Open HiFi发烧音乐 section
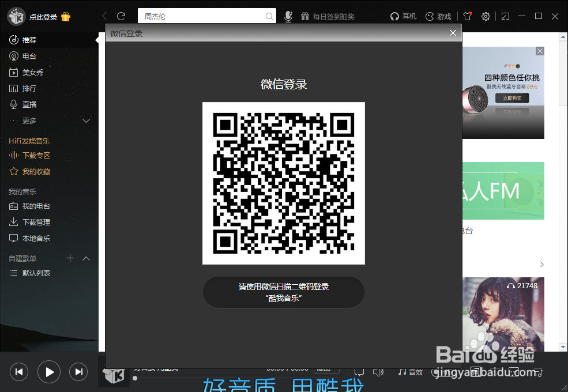 coord(29,141)
